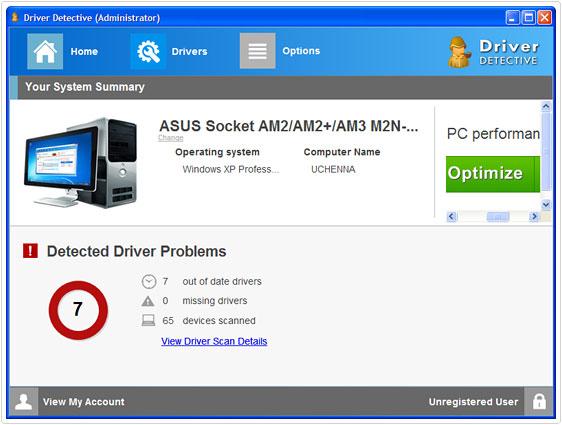The height and width of the screenshot is (425, 562).
Task: Click the horizontal scrollbar thumb
Action: 497,216
